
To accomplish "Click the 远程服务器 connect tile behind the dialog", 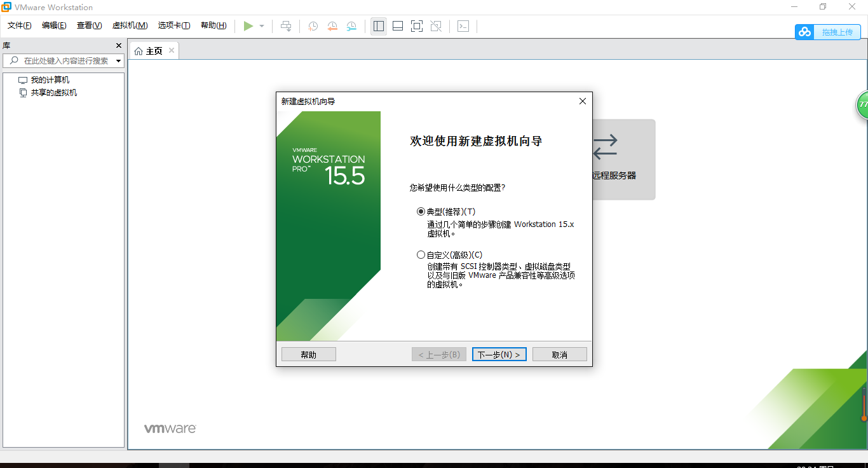I will pos(623,160).
